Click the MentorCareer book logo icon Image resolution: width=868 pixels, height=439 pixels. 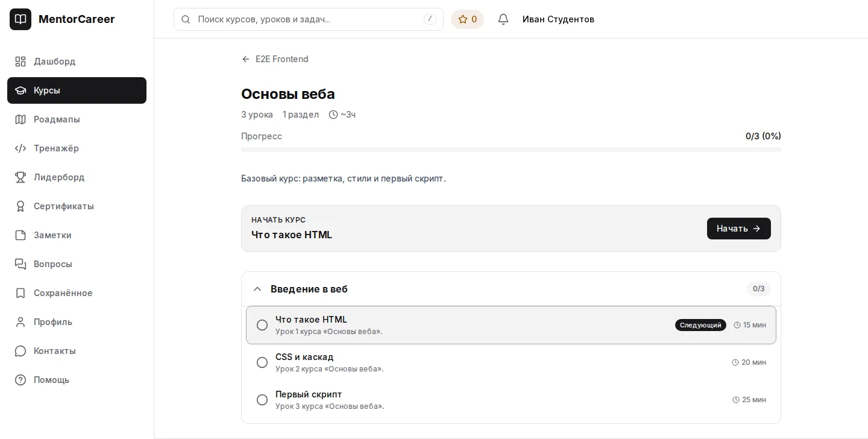coord(20,19)
